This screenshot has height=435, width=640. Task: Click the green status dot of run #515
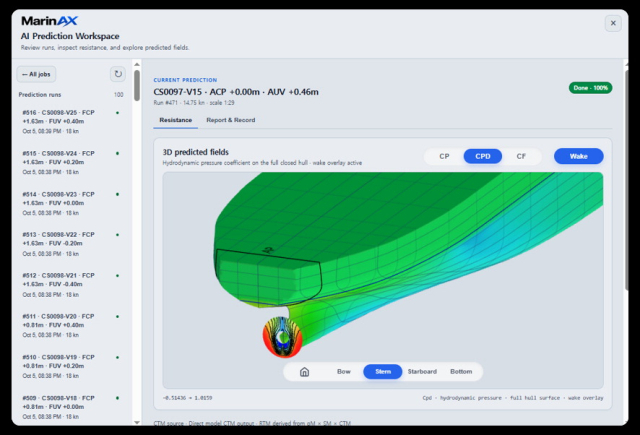(x=118, y=153)
